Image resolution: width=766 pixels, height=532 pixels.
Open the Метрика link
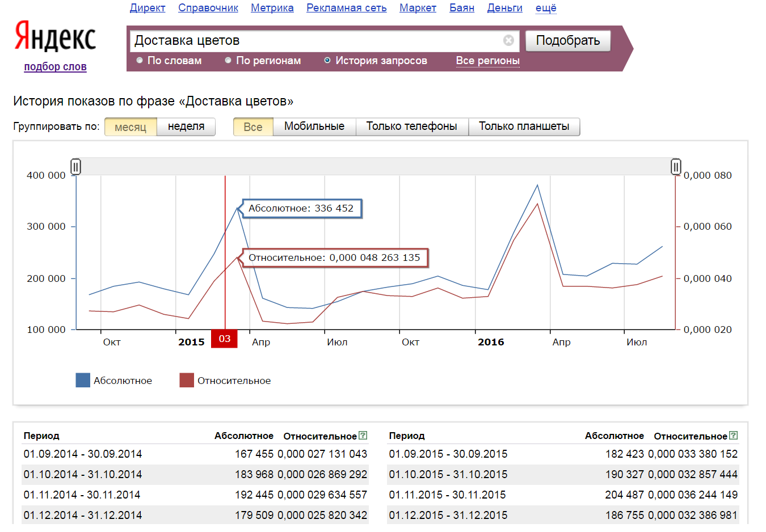[272, 8]
